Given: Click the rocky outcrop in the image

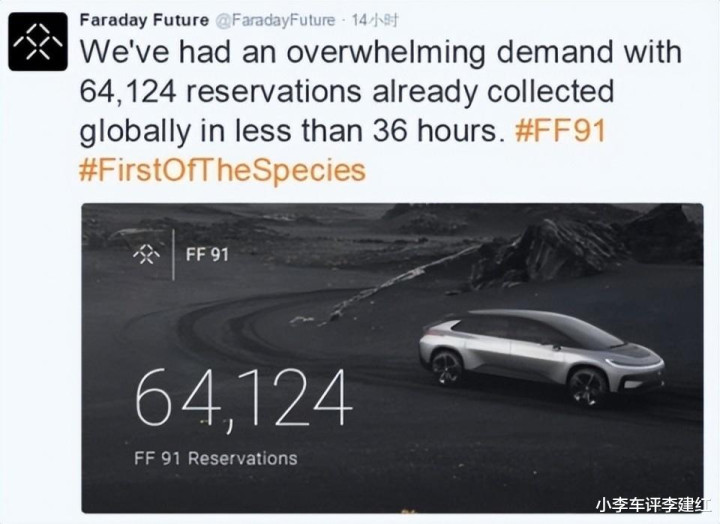Looking at the screenshot, I should point(583,248).
